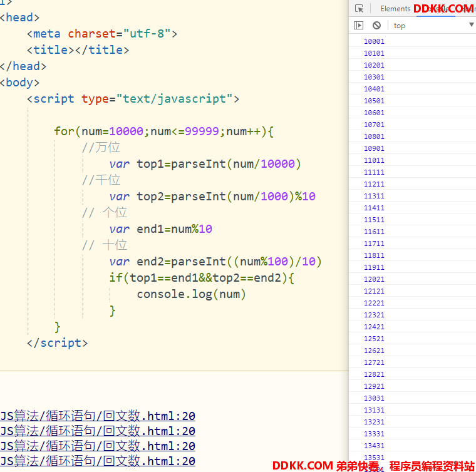This screenshot has width=476, height=472.
Task: Select console output 10701
Action: pyautogui.click(x=374, y=125)
